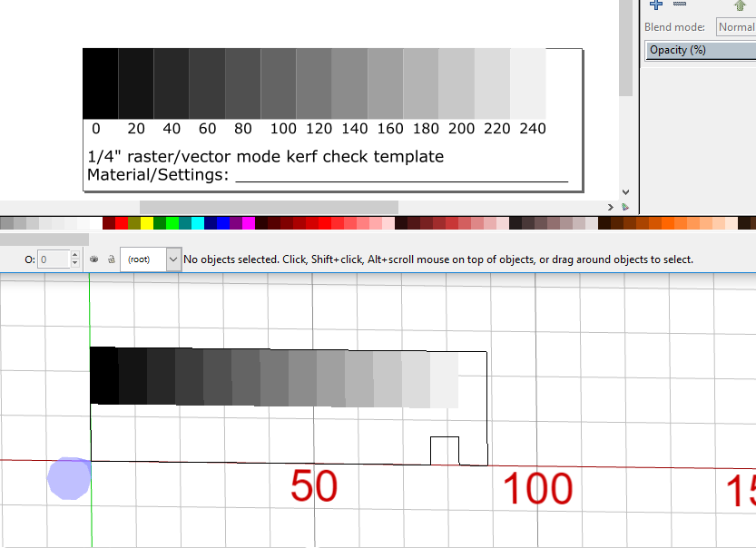Click the canvas vertical scrollbar thumb
Viewport: 756px width, 548px height.
click(x=626, y=47)
